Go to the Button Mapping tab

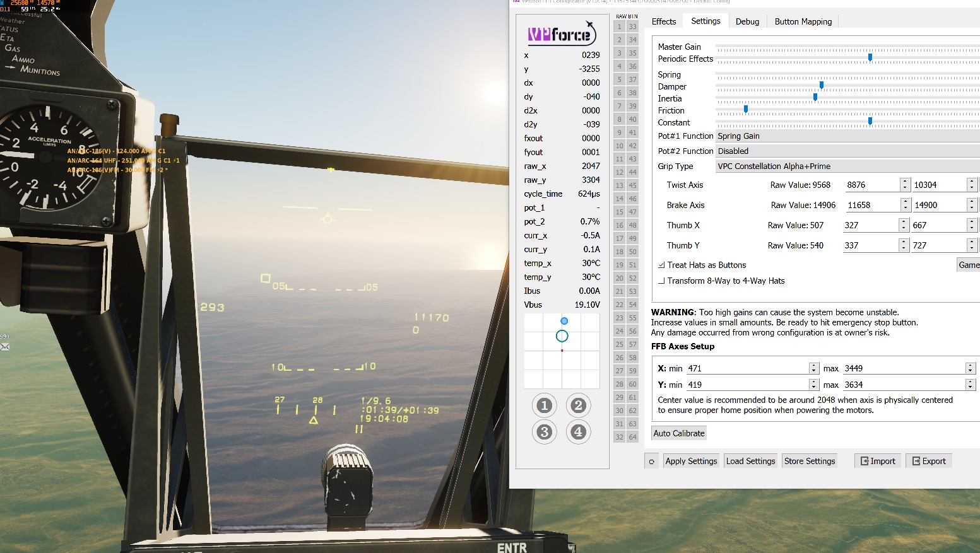[x=803, y=21]
